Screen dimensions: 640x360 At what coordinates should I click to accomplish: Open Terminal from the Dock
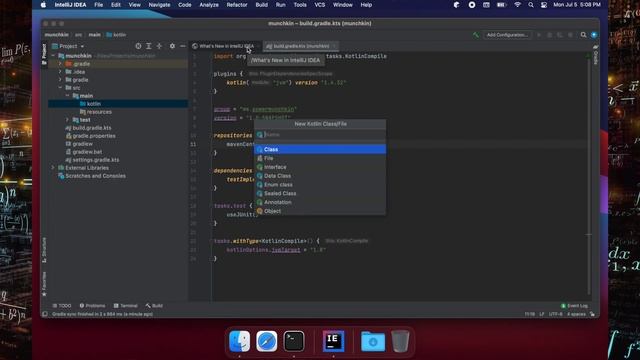tap(294, 341)
